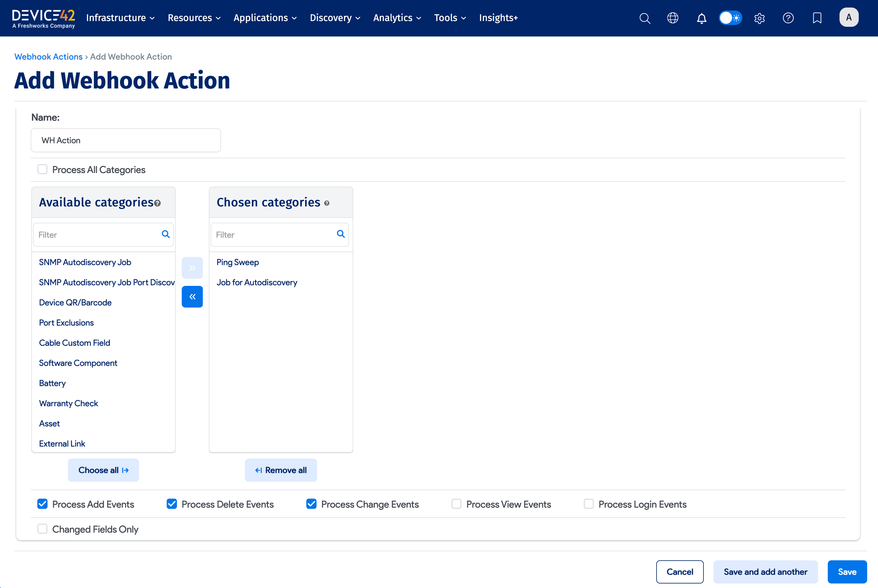Check Process All Categories

point(42,169)
